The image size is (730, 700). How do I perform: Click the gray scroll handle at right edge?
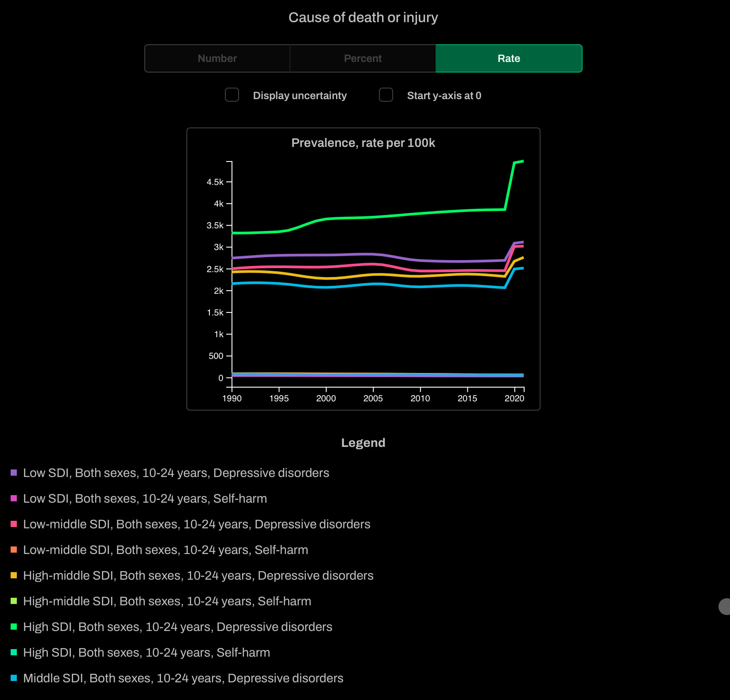point(725,607)
